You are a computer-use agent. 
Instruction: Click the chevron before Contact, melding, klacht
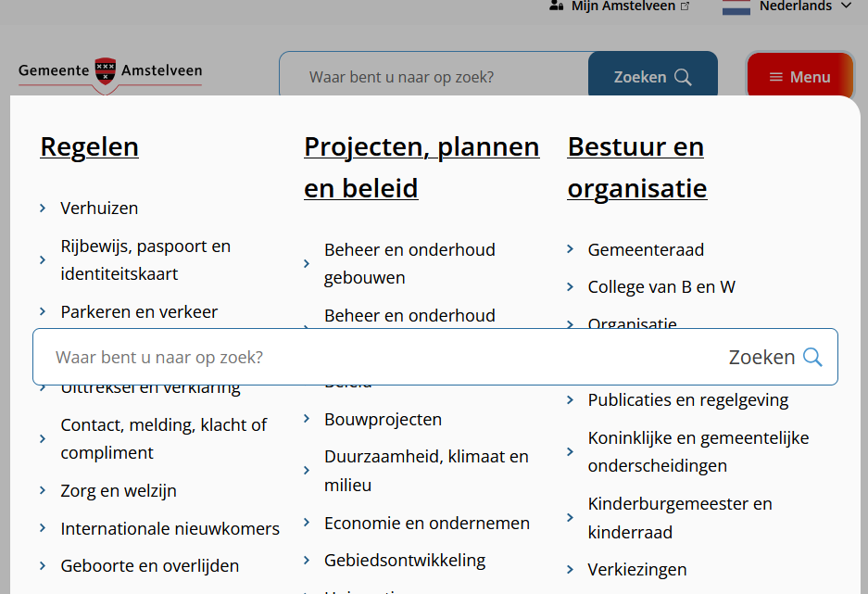click(x=43, y=439)
